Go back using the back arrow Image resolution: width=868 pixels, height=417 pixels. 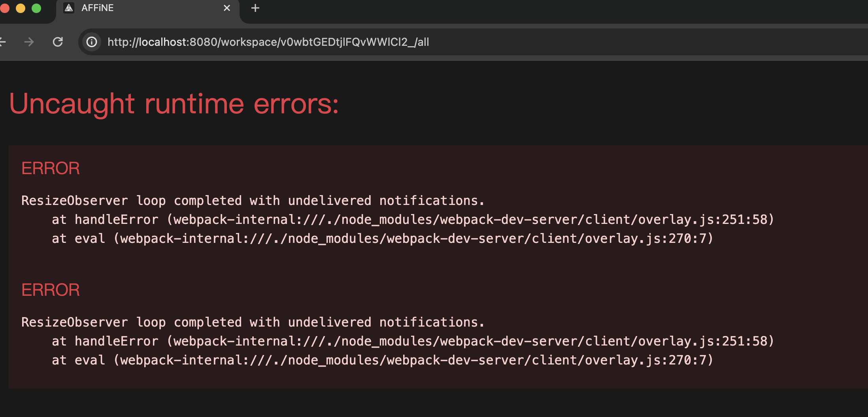coord(2,42)
